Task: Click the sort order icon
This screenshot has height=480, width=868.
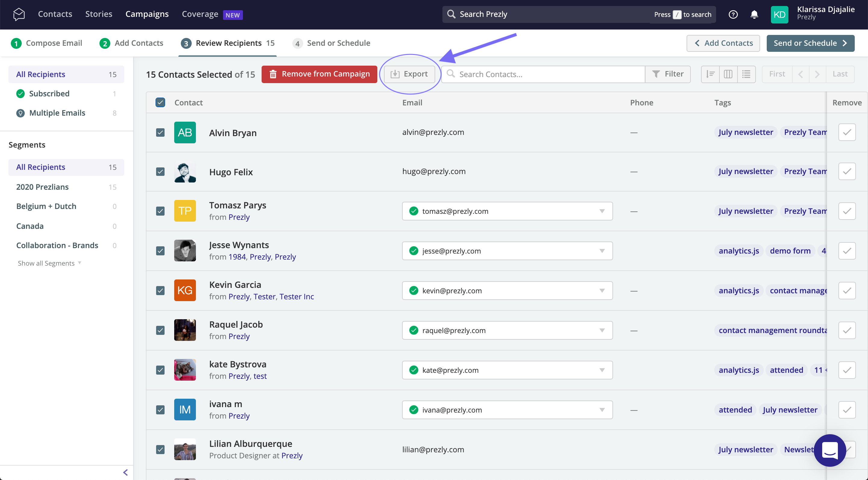Action: point(710,74)
